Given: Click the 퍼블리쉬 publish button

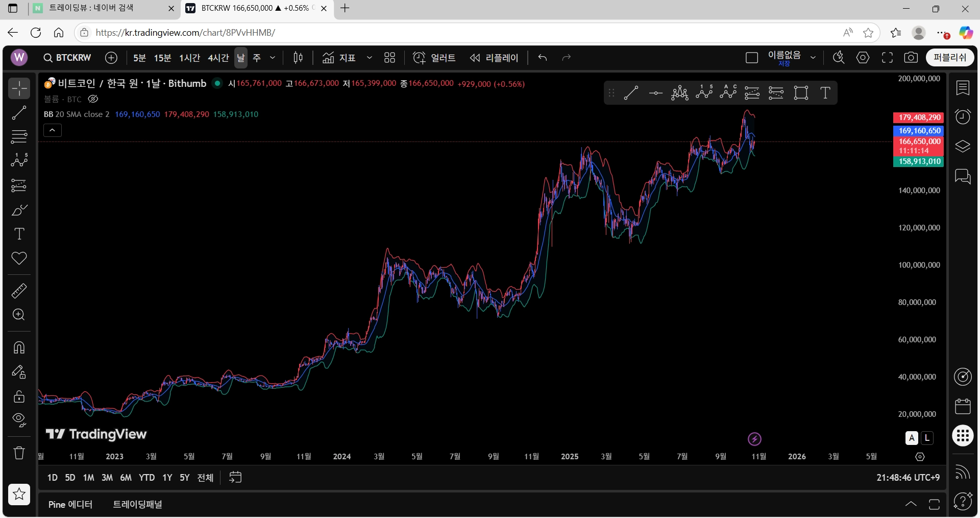Looking at the screenshot, I should click(949, 58).
